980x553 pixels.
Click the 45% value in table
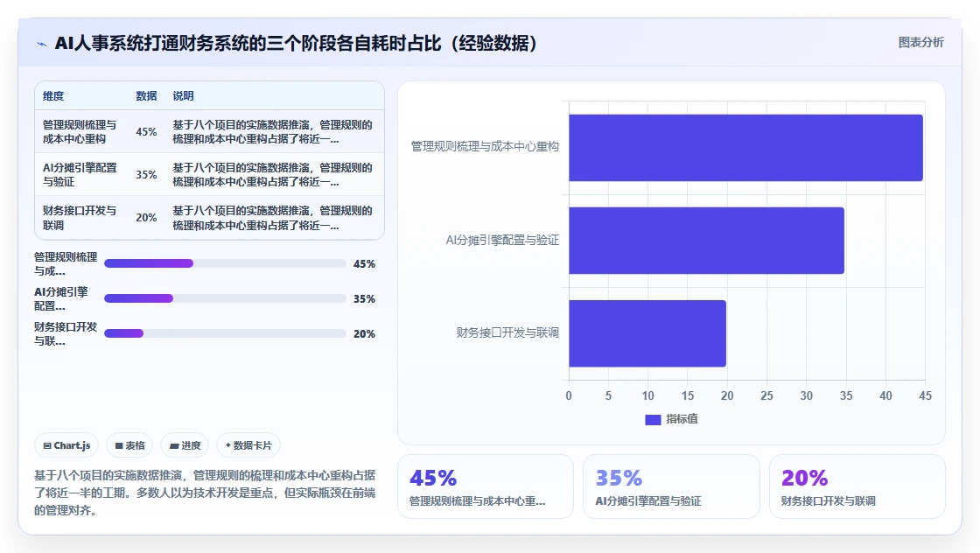pos(146,132)
